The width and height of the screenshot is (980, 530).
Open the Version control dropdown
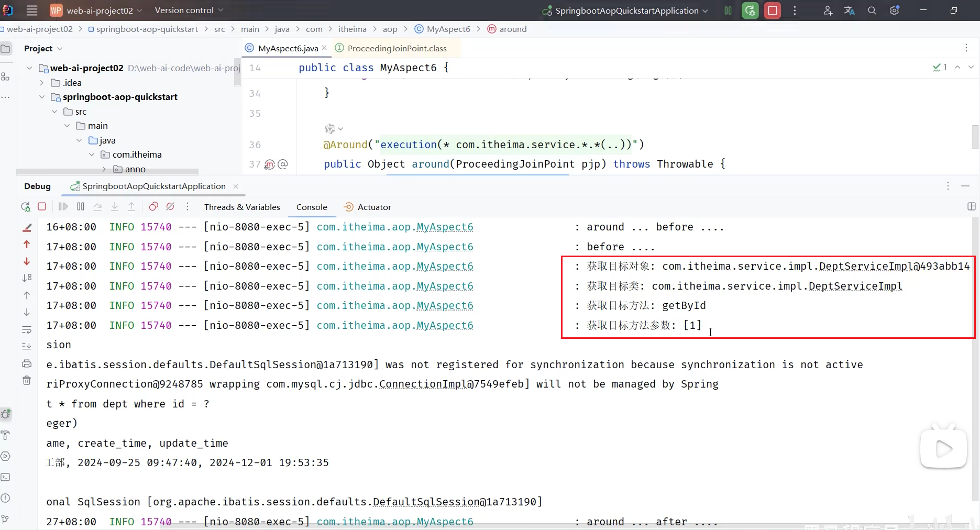point(189,10)
